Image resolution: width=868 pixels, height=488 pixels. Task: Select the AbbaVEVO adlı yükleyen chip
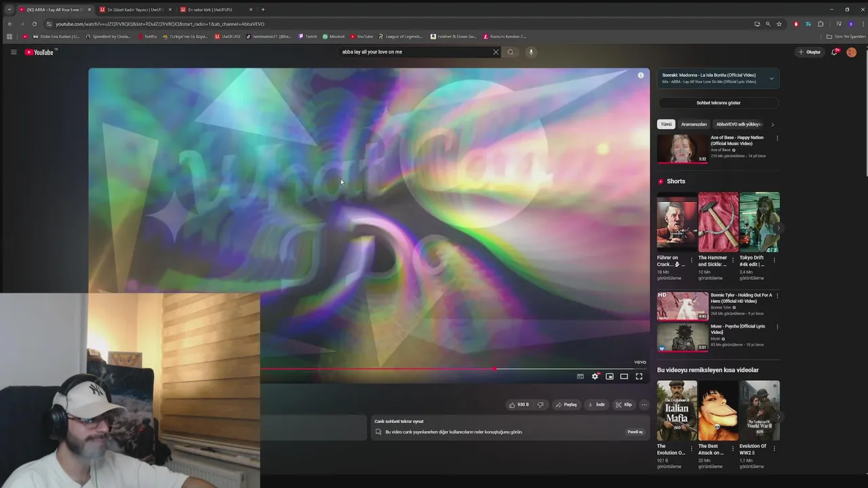(x=739, y=124)
